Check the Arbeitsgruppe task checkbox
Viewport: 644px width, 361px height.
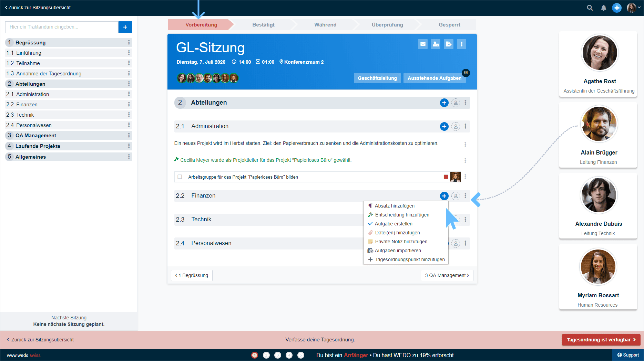(x=180, y=177)
